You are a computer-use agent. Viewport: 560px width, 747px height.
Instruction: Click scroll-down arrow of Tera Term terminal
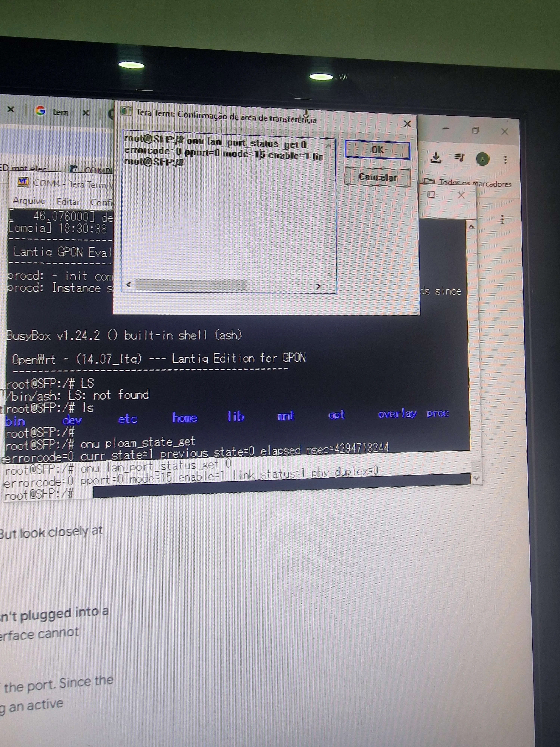476,478
